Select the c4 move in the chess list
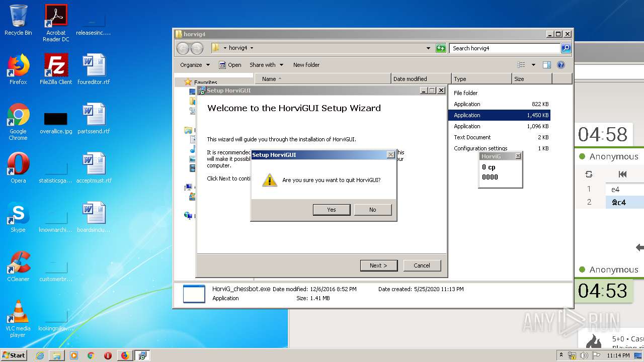Screen dimensions: 644x362 pos(619,203)
